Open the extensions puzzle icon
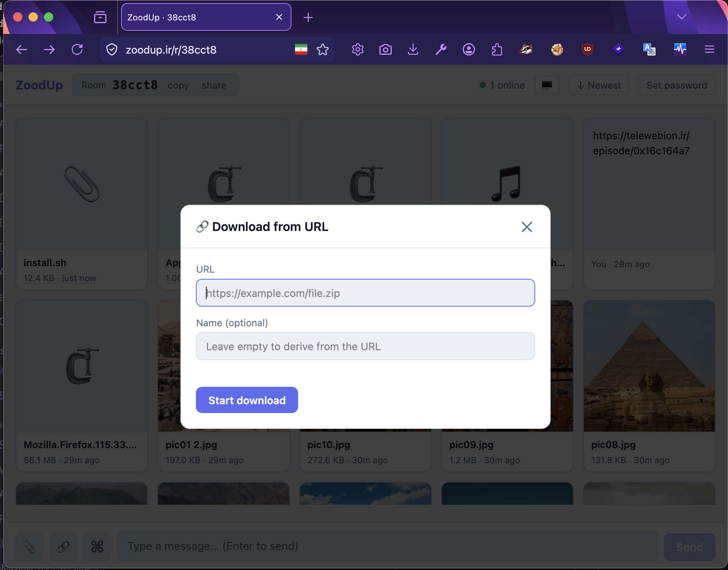Screen dimensions: 728x570 [x=497, y=49]
